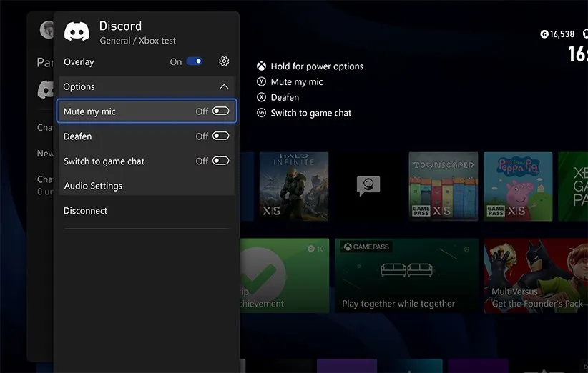Open Audio Settings
Viewport: 588px width, 373px height.
[93, 186]
